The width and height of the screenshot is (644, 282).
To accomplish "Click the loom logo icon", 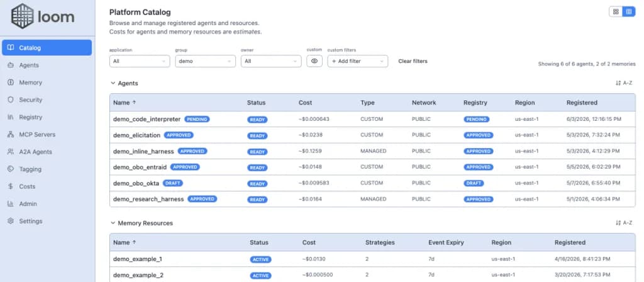I will (x=22, y=16).
